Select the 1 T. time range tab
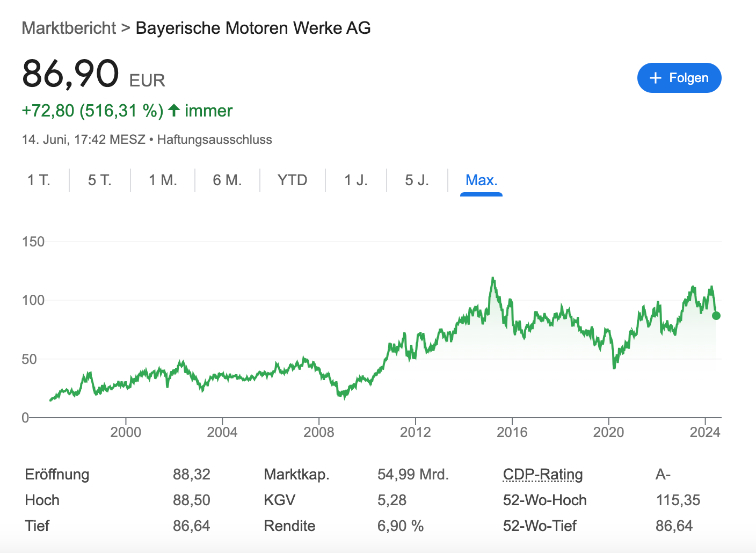Screen dimensions: 756x553 (x=39, y=180)
